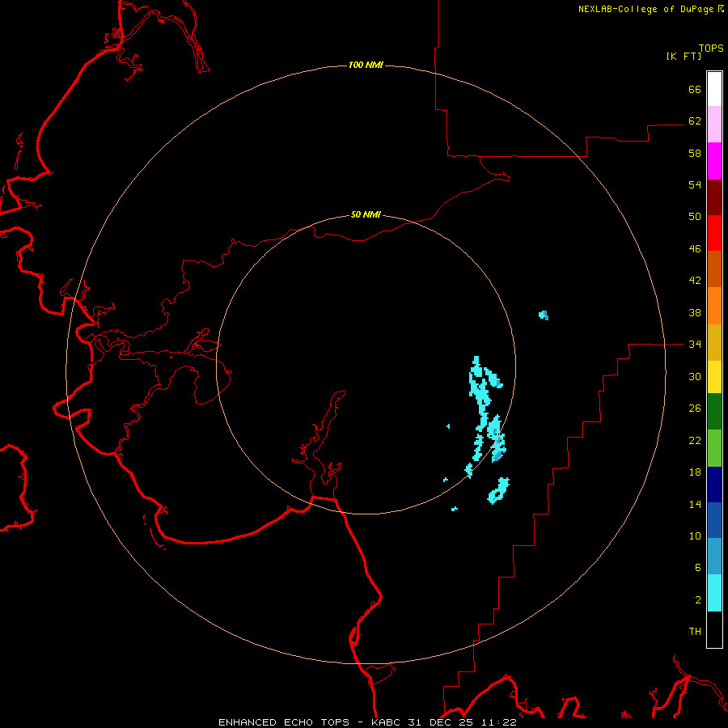This screenshot has height=728, width=728.
Task: Click the white legend swatch above 66
Action: coord(714,89)
